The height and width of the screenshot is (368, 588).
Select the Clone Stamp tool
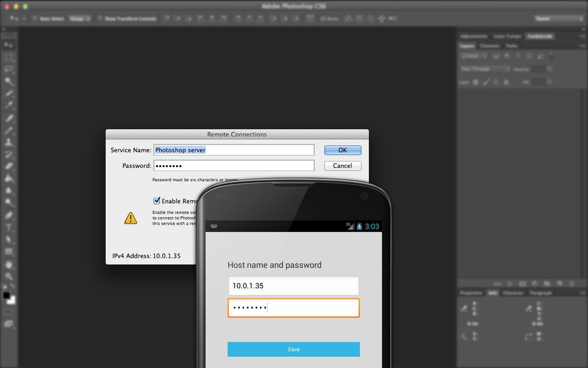pyautogui.click(x=9, y=142)
